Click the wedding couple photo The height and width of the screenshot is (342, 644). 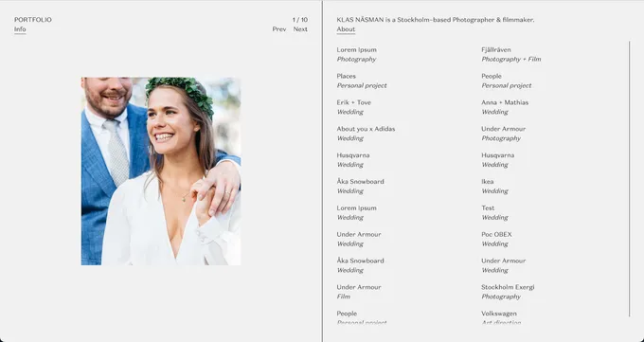pos(161,171)
